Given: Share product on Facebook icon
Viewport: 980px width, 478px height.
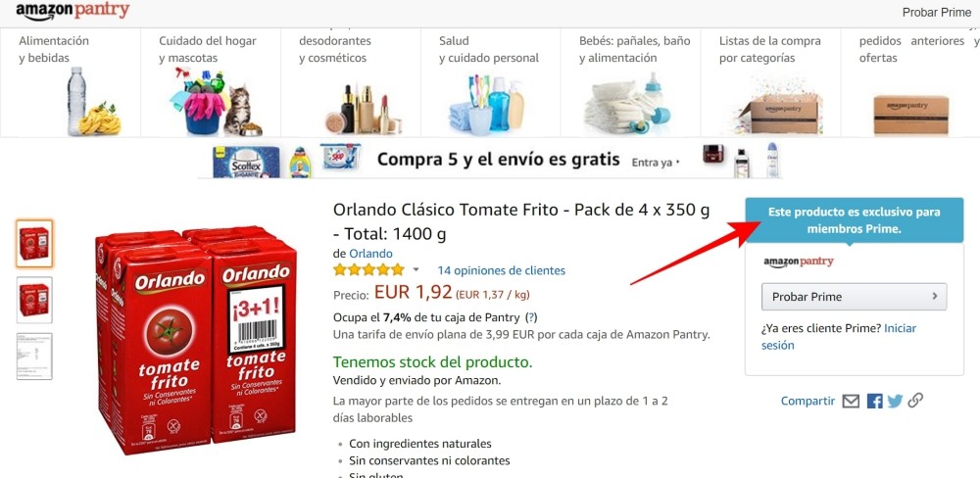Looking at the screenshot, I should (874, 402).
